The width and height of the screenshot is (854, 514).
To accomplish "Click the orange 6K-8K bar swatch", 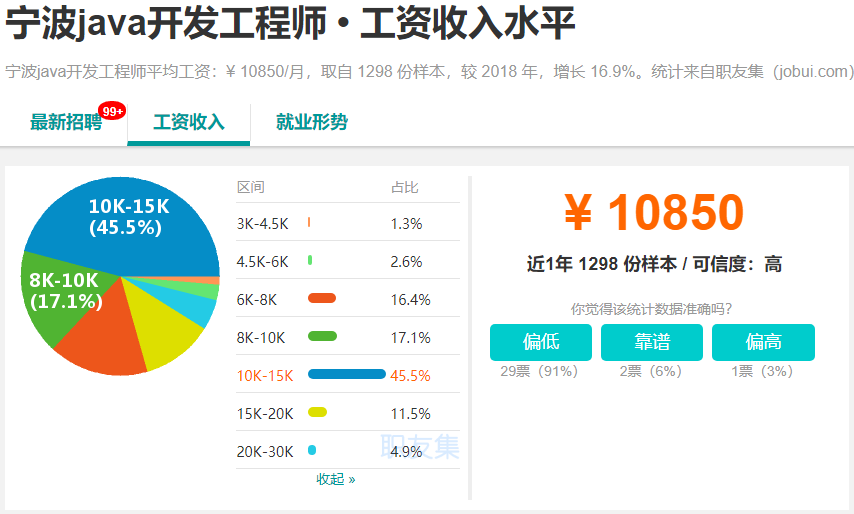I will [322, 298].
